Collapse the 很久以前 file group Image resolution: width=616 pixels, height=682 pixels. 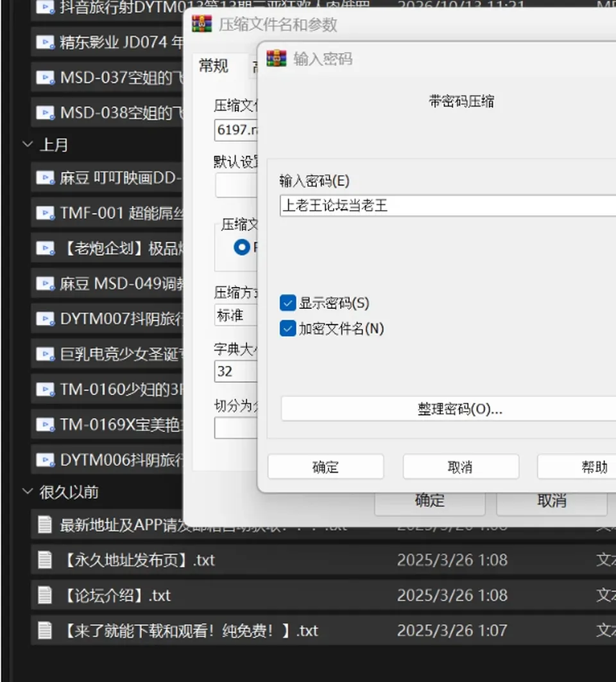28,491
